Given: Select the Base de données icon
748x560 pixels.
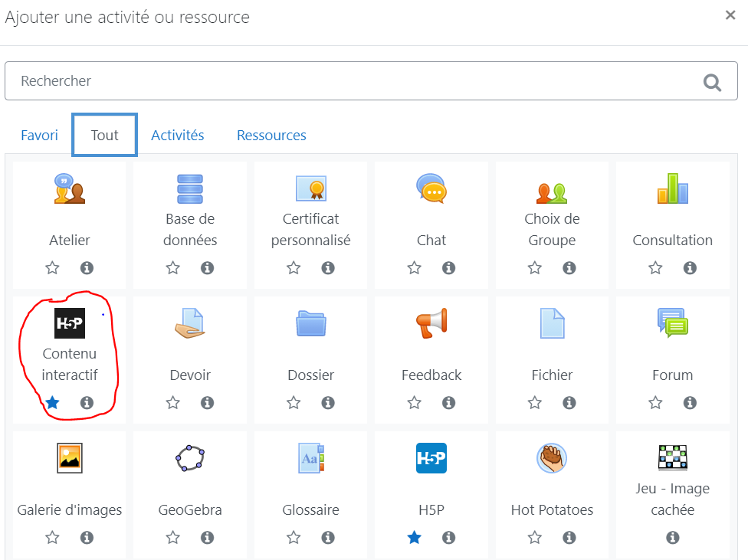Looking at the screenshot, I should click(x=190, y=188).
